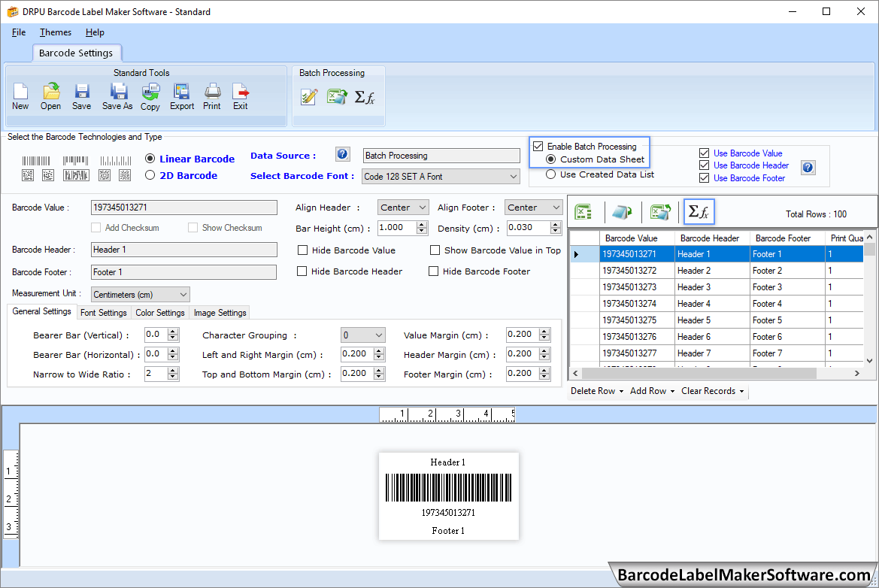Open the Character Grouping dropdown
Screen dimensions: 879x588
(x=363, y=335)
